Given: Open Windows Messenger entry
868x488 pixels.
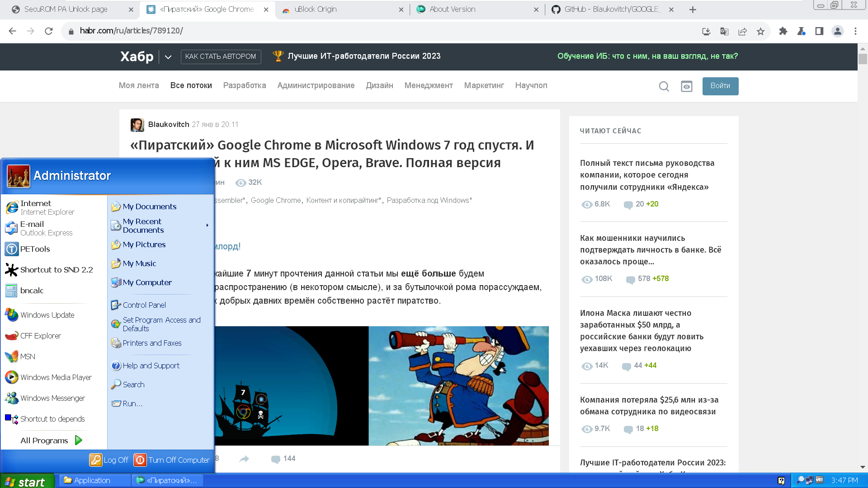Looking at the screenshot, I should click(x=54, y=398).
